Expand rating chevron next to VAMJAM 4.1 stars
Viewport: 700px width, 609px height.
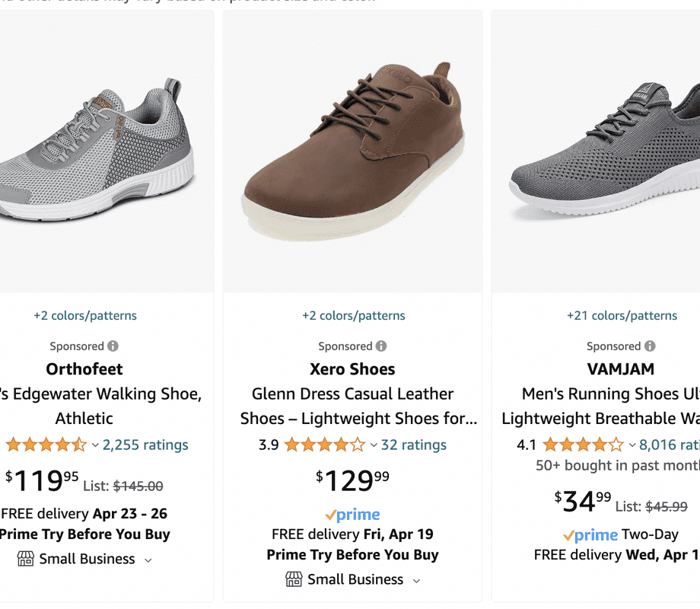632,445
